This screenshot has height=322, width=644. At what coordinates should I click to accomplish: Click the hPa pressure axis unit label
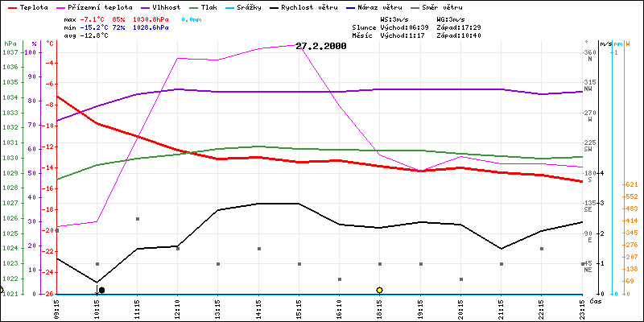pos(10,43)
